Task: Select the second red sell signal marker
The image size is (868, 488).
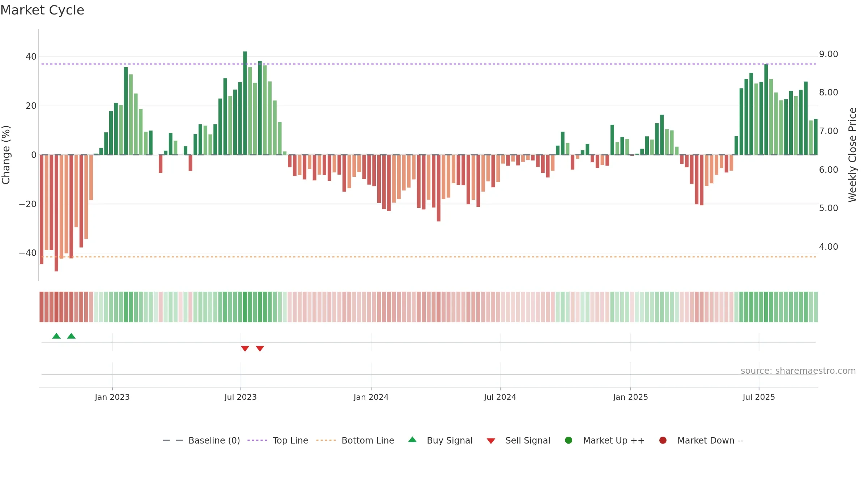Action: 260,348
